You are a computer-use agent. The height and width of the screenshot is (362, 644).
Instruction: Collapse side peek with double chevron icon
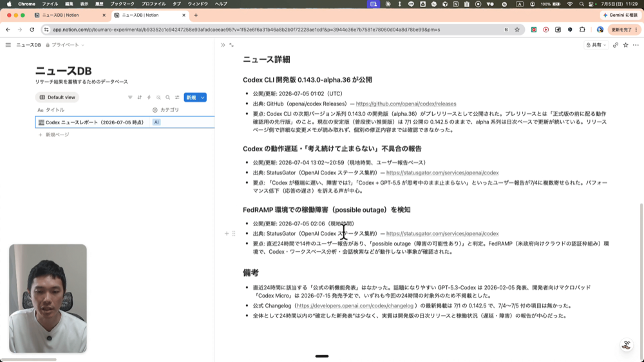223,45
